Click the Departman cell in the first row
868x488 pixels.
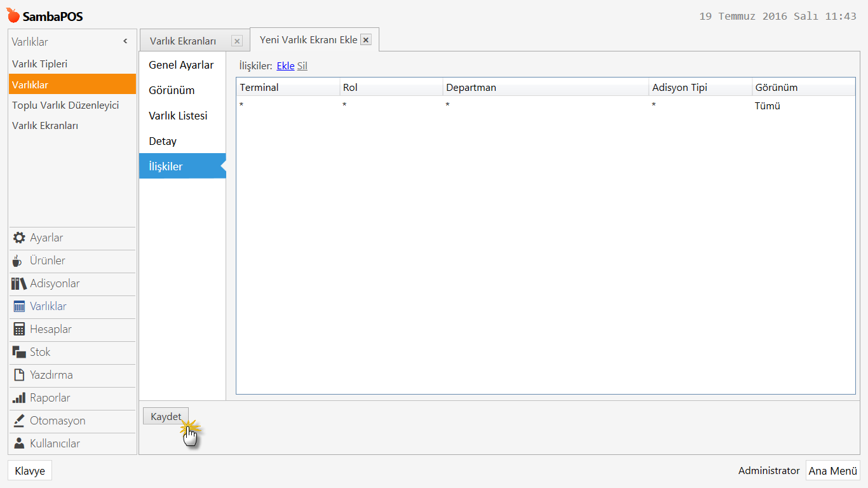546,105
